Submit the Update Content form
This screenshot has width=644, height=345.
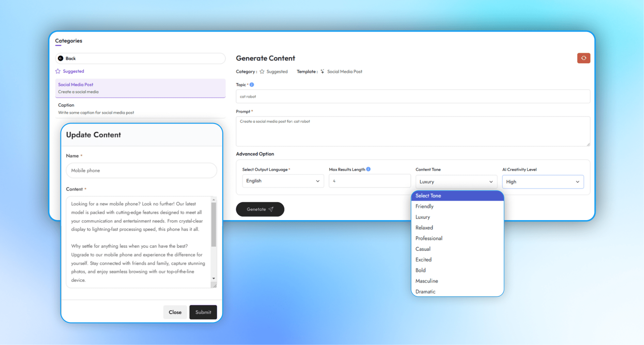tap(203, 312)
